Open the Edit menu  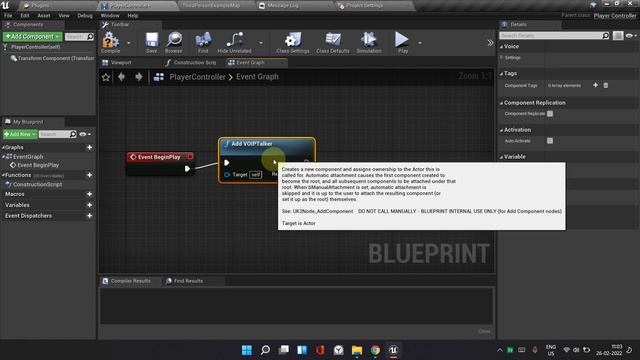point(25,16)
